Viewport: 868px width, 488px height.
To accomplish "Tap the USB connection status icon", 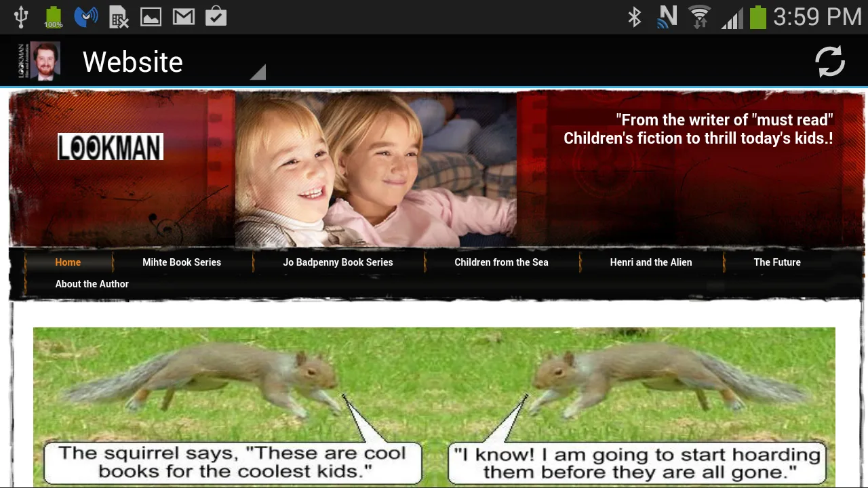I will [20, 16].
